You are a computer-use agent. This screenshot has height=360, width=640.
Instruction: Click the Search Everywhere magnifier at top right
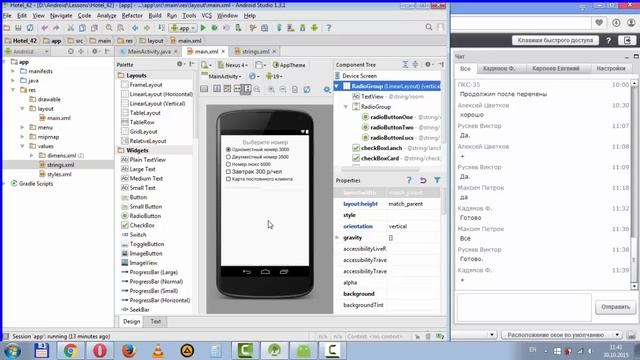coord(429,27)
